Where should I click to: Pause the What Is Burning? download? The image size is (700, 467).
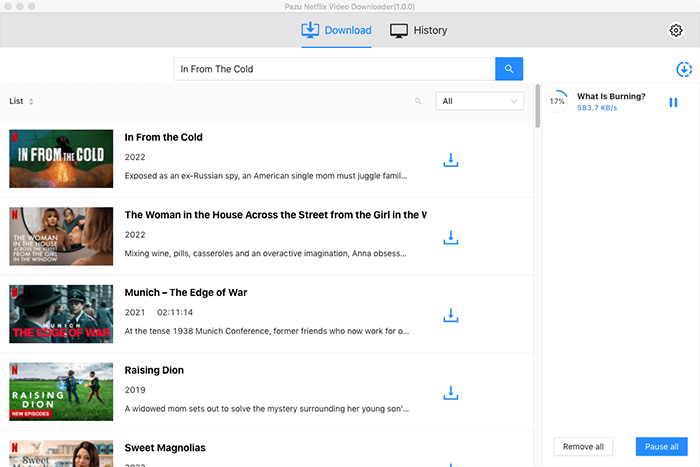tap(673, 102)
